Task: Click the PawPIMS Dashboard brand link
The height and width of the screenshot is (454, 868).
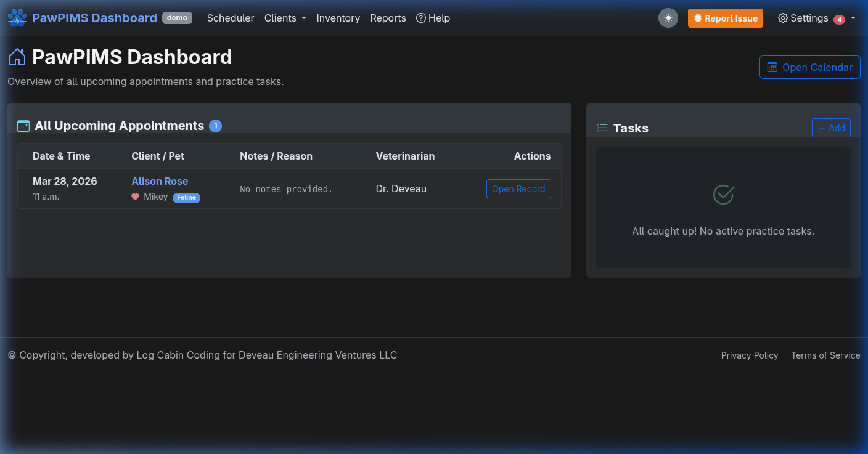Action: 94,18
